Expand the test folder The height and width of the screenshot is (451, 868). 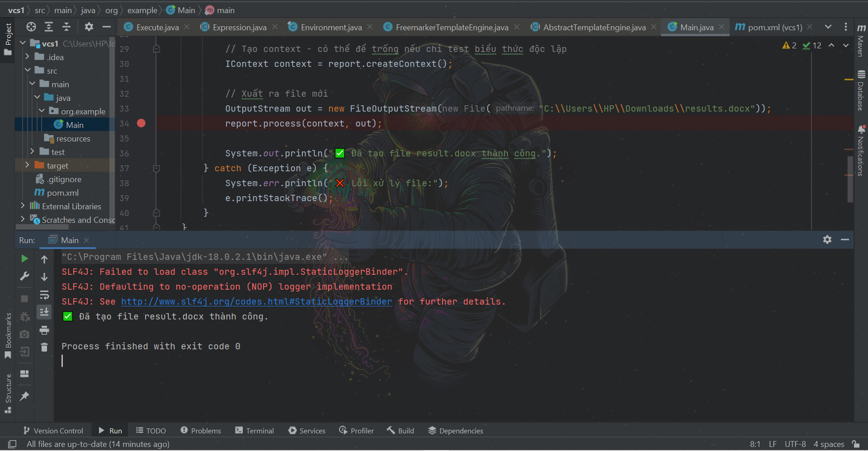pos(33,152)
